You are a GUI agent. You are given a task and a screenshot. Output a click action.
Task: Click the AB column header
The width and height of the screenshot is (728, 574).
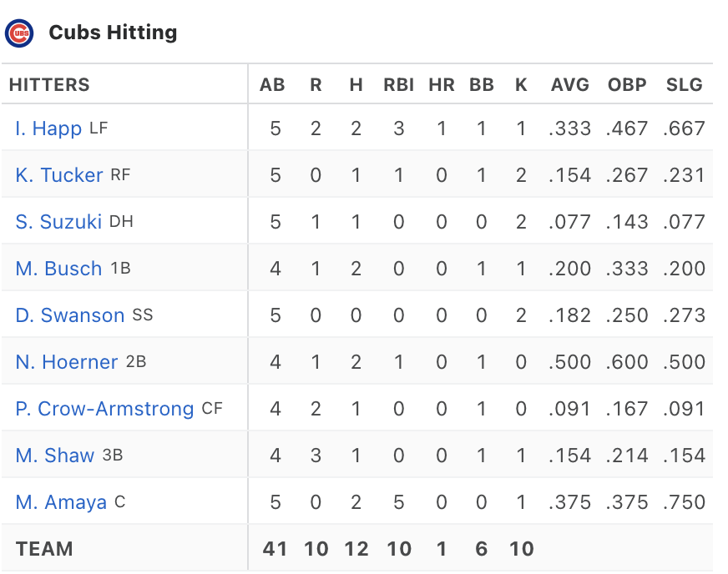[x=272, y=85]
